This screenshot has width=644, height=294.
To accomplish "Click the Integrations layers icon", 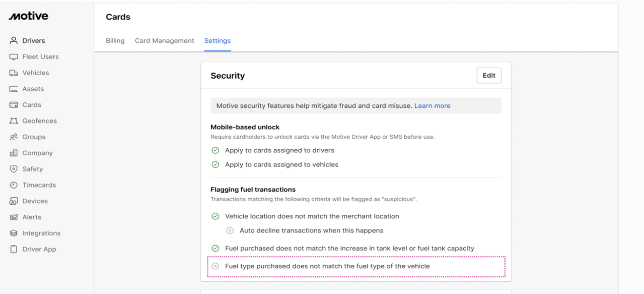I will click(14, 233).
